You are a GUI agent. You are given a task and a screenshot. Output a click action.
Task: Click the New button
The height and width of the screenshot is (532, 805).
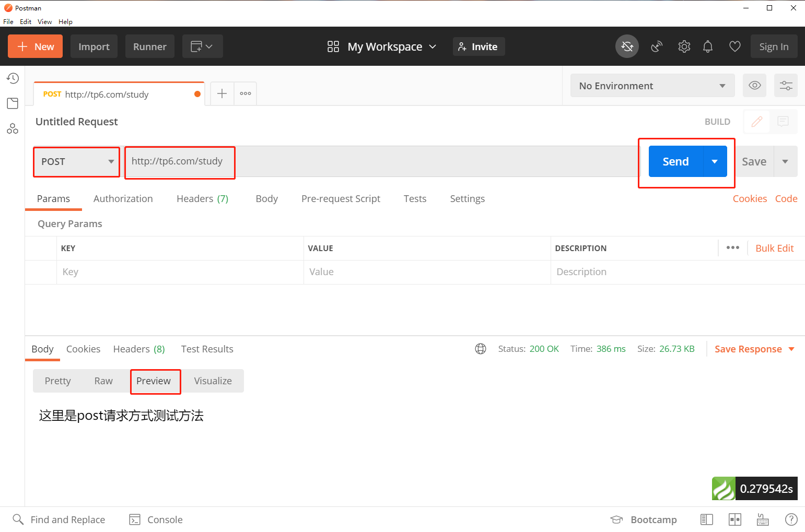[35, 46]
